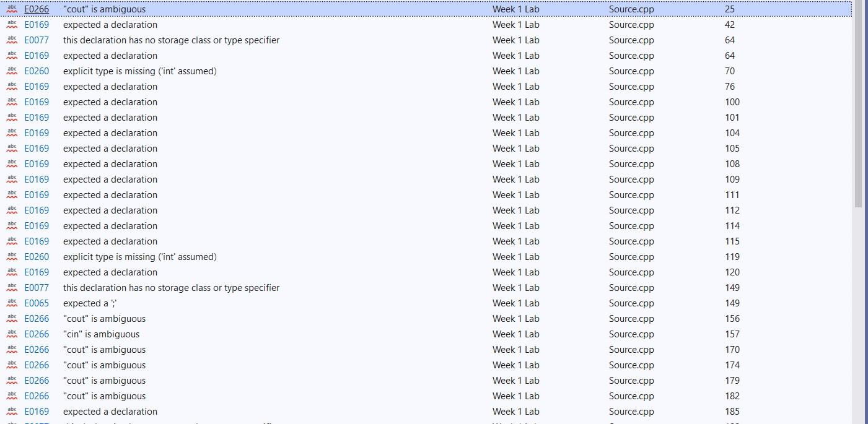Select the line 101 'expected a declaration' entry
This screenshot has width=868, height=424.
pos(248,117)
